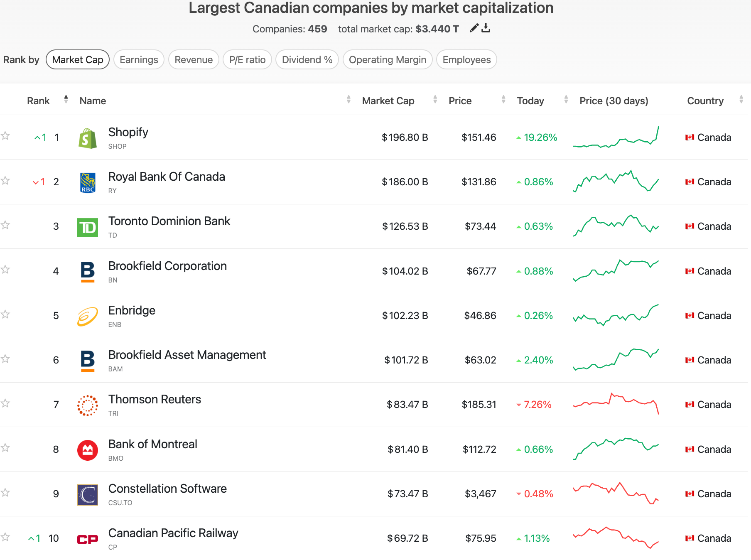Open the Brookfield Asset Management link
751x560 pixels.
click(187, 355)
